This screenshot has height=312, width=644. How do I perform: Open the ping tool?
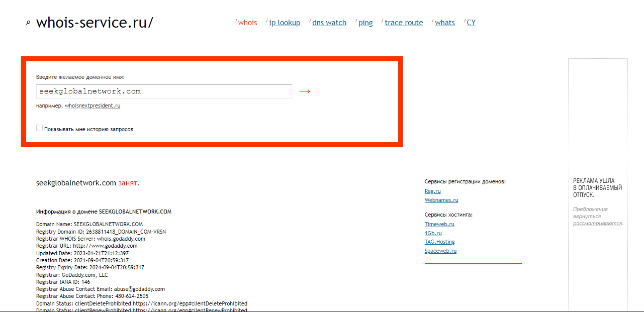click(x=365, y=23)
